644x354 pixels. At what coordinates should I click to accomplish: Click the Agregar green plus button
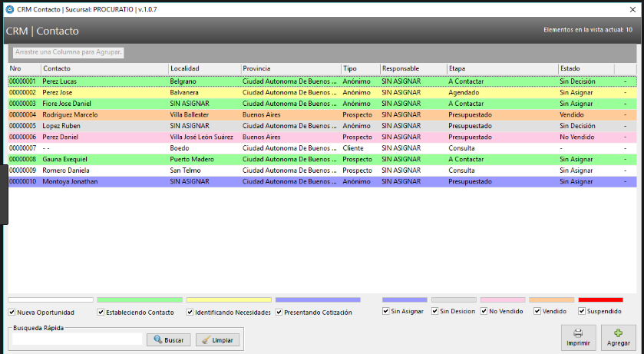click(x=617, y=338)
